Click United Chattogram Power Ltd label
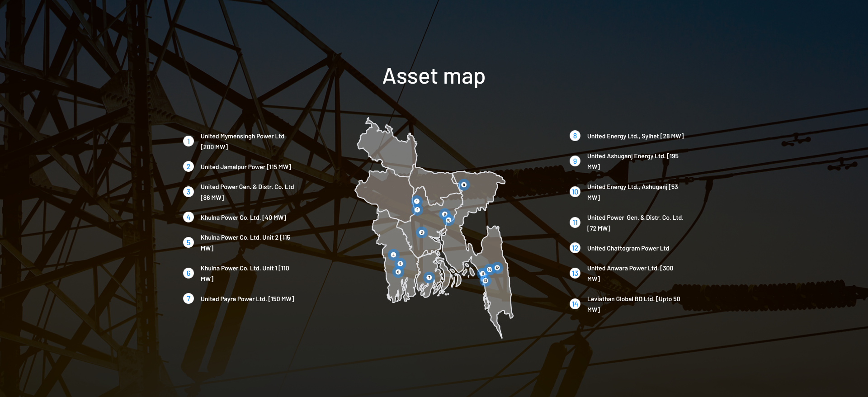 [x=628, y=248]
